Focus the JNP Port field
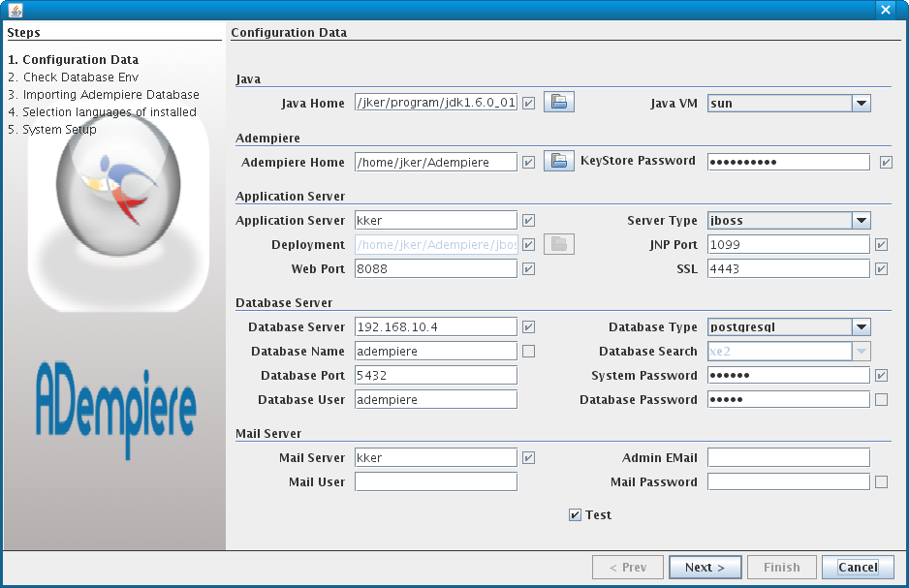This screenshot has width=909, height=588. pos(789,244)
